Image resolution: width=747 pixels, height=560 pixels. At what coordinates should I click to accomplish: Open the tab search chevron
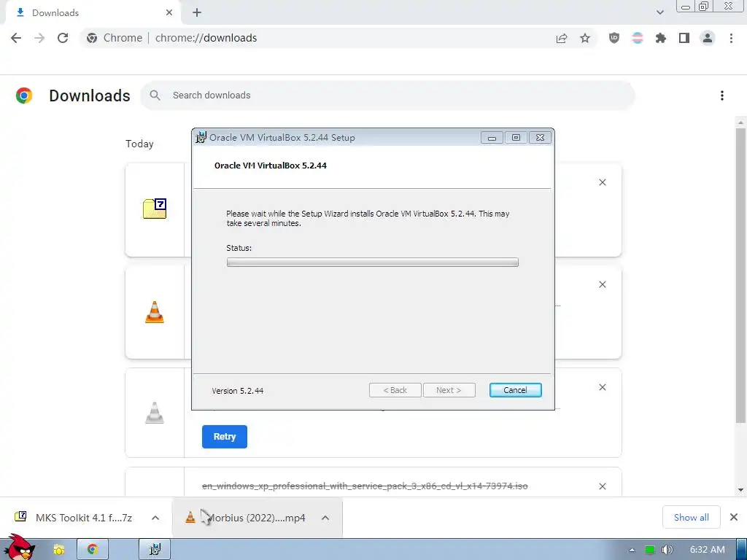click(x=659, y=12)
